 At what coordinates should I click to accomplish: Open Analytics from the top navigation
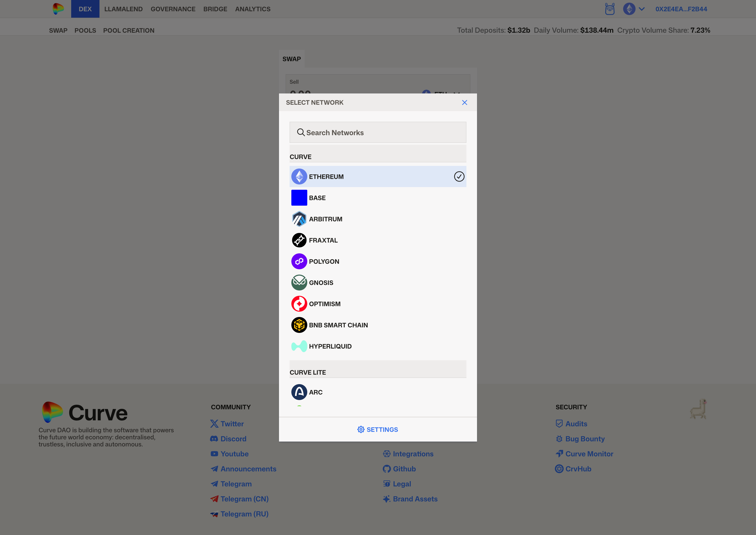pyautogui.click(x=252, y=9)
